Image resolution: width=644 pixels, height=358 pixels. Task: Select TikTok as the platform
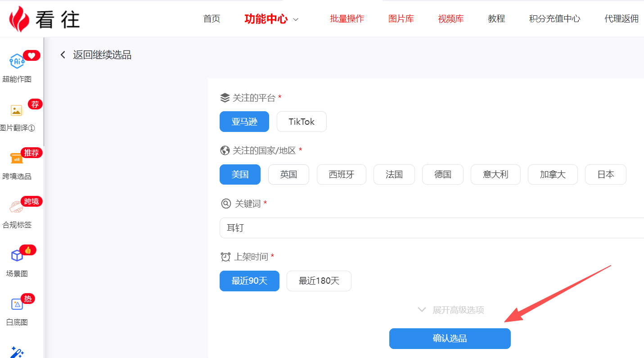(301, 122)
